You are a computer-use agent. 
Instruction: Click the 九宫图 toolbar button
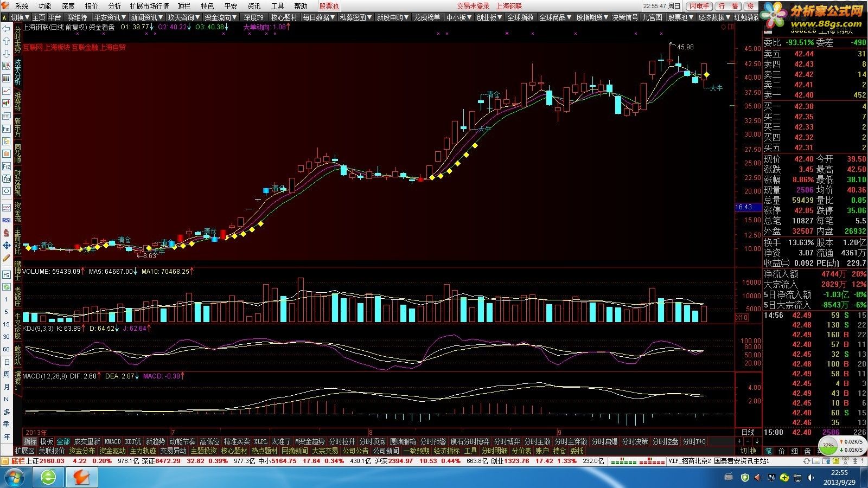pyautogui.click(x=653, y=17)
